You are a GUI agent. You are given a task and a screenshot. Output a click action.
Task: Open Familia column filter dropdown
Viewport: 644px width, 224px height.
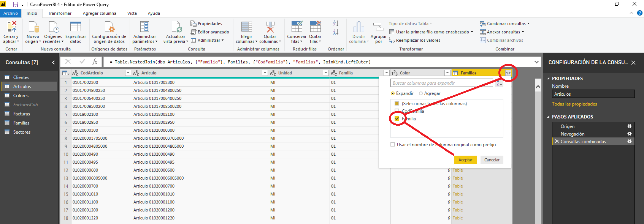click(x=387, y=73)
